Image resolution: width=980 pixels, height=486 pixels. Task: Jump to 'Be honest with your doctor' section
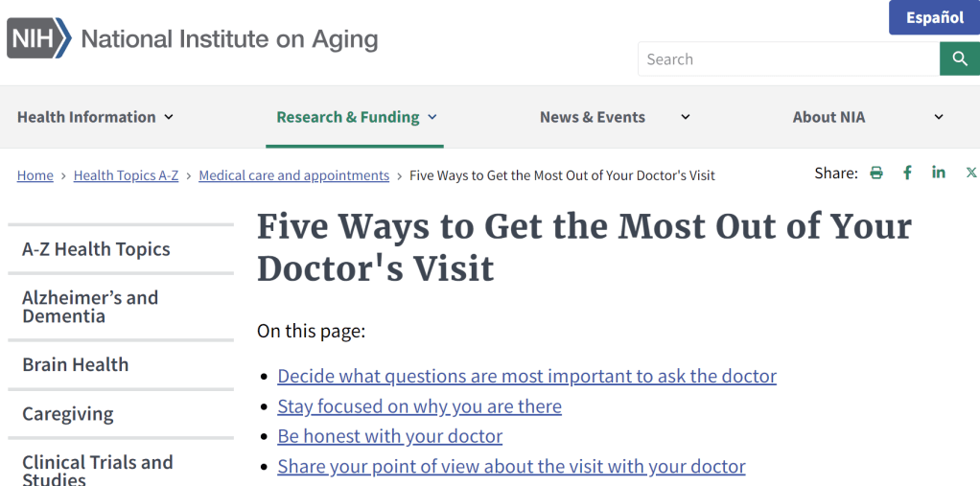[389, 436]
